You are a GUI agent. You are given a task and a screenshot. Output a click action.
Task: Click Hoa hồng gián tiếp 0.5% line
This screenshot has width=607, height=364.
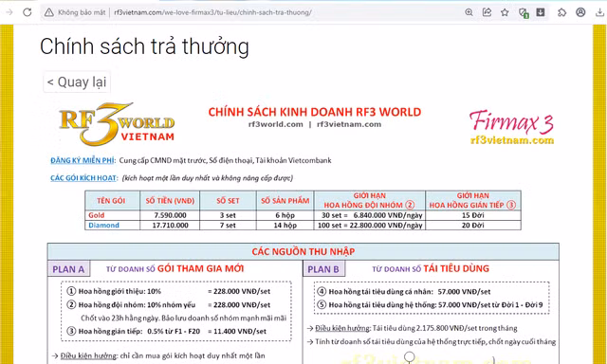[x=167, y=331]
